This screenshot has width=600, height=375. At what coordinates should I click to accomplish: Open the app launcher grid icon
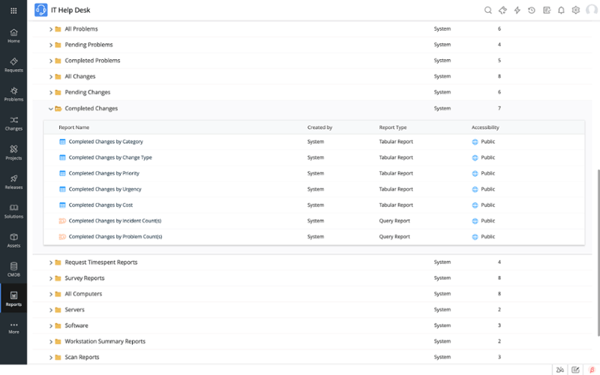[x=13, y=11]
